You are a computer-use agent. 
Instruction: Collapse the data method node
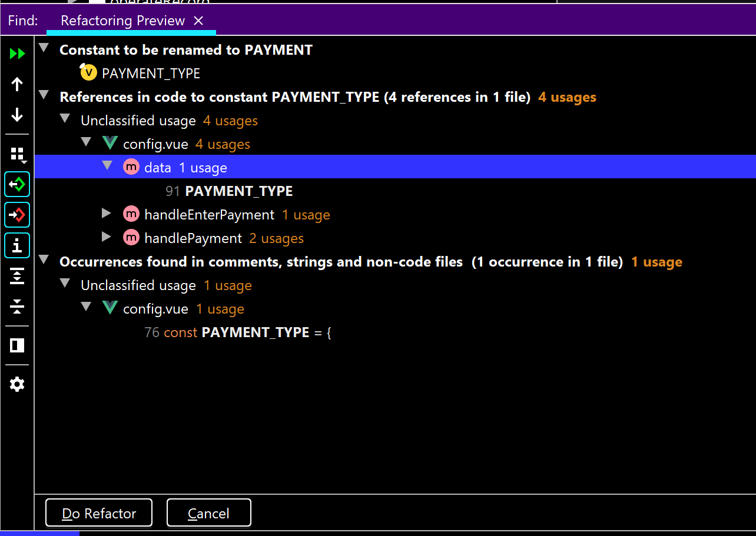click(107, 166)
